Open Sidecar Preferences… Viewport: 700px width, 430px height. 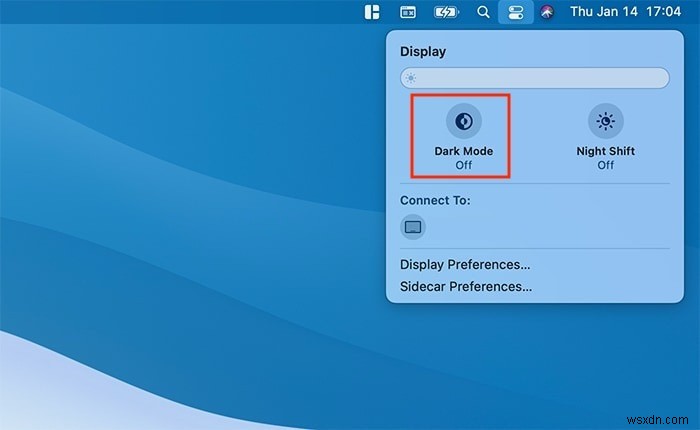(466, 286)
